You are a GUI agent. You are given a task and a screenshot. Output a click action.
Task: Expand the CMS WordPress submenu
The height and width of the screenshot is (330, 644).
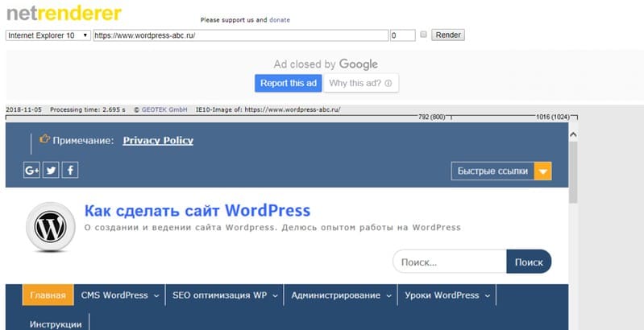pos(156,296)
